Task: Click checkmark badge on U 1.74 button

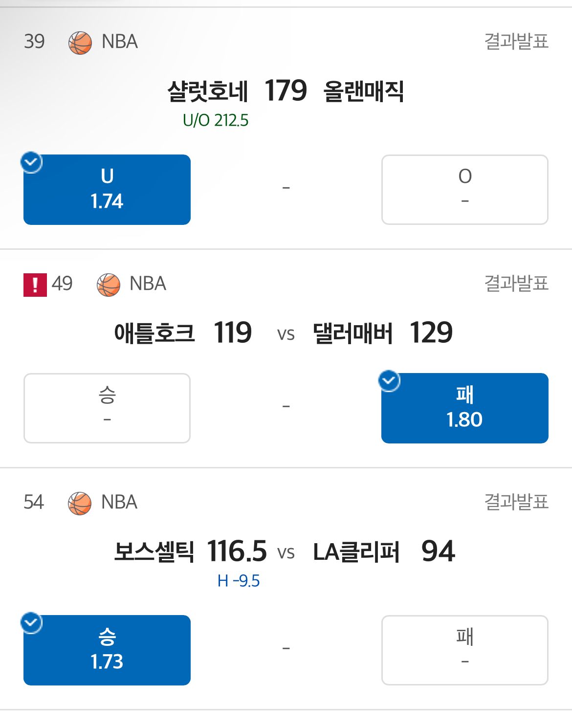Action: 32,162
